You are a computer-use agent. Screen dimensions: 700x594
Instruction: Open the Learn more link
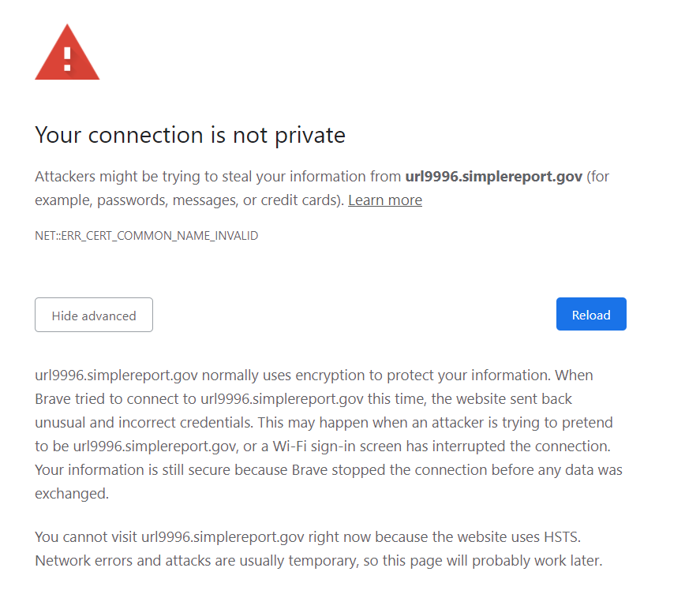pyautogui.click(x=384, y=200)
